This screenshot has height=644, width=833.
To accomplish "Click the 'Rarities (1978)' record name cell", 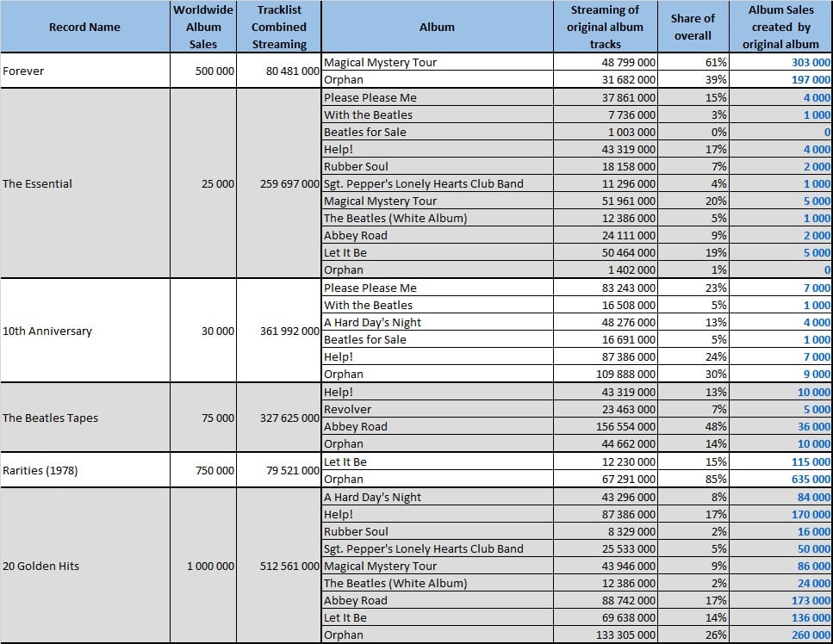I will (85, 470).
